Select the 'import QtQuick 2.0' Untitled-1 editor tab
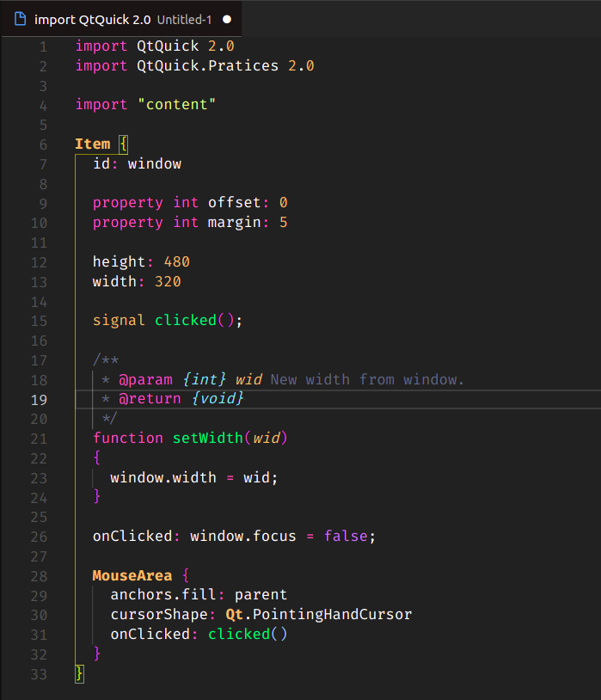 pyautogui.click(x=121, y=19)
